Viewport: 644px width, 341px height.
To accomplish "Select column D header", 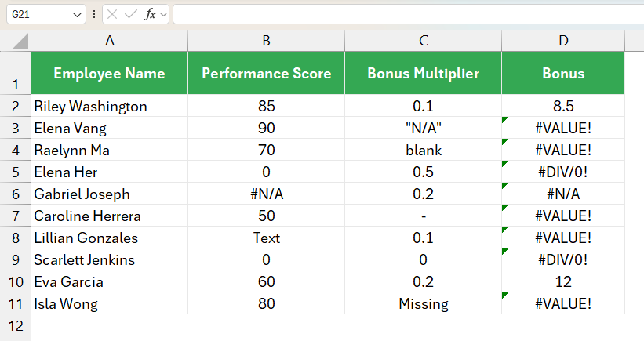I will pos(563,41).
